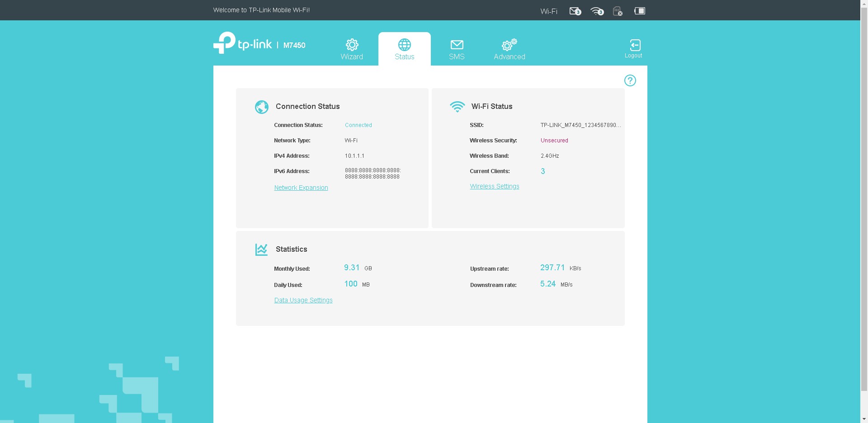Click the Wi-Fi label in top bar
The height and width of the screenshot is (423, 868).
pyautogui.click(x=549, y=11)
